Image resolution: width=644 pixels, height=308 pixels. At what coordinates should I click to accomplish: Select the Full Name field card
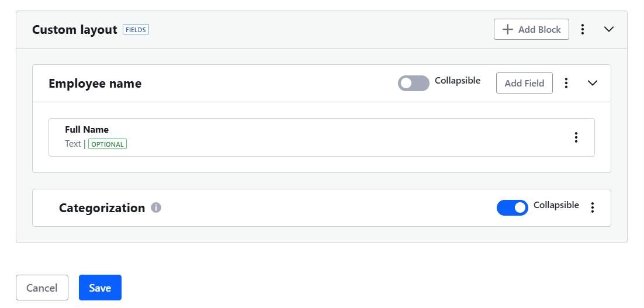tap(321, 137)
